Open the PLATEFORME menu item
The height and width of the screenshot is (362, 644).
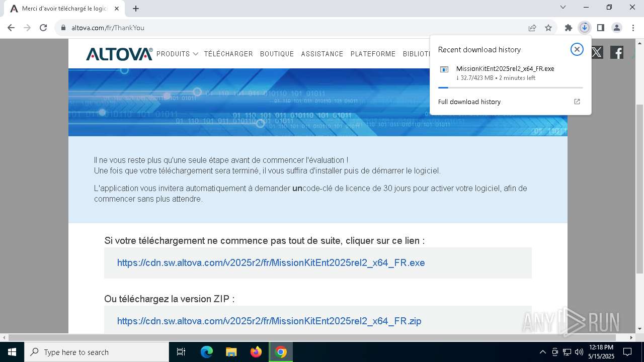[373, 54]
